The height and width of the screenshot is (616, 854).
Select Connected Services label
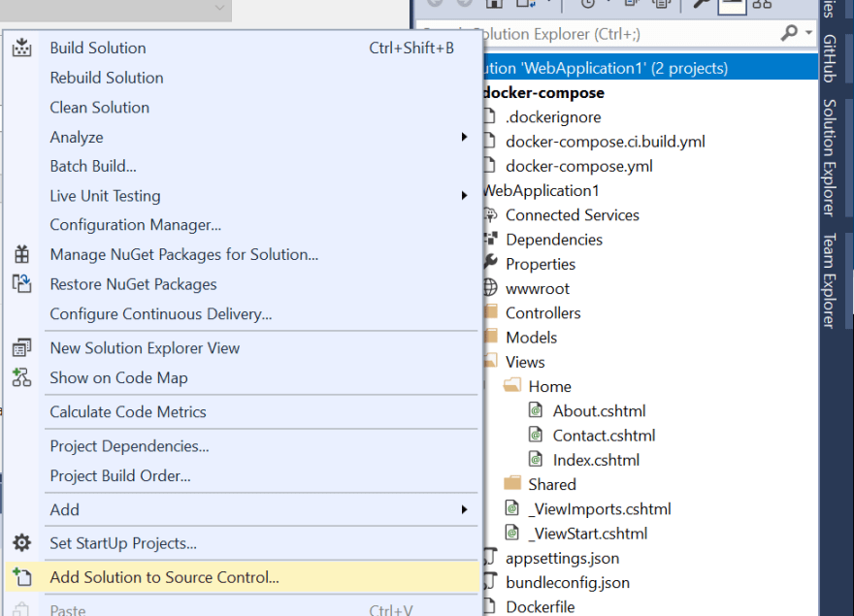(x=572, y=215)
